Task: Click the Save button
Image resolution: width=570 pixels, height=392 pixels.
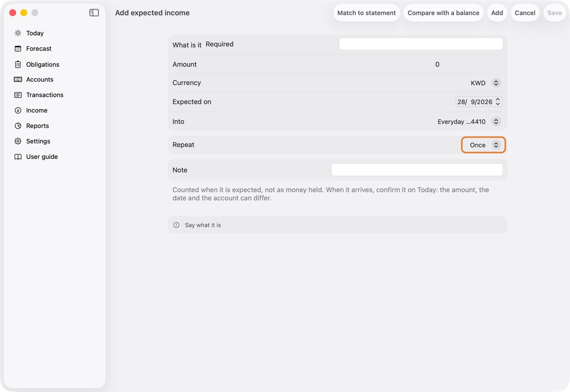Action: click(555, 13)
